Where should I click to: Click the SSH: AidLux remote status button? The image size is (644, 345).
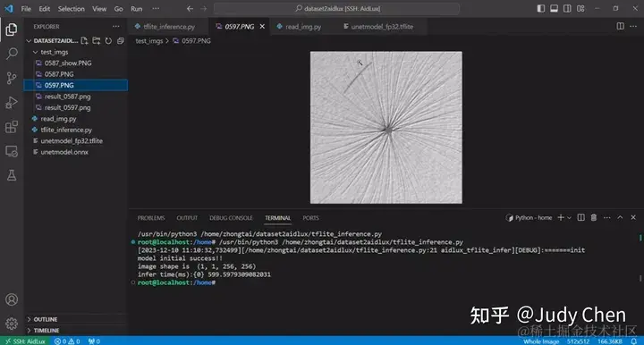click(x=25, y=341)
